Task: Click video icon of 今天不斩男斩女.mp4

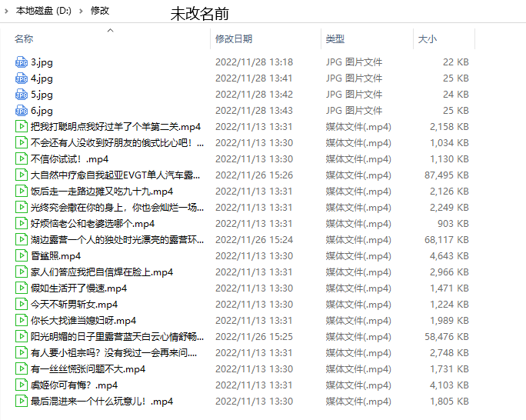Action: pos(22,305)
